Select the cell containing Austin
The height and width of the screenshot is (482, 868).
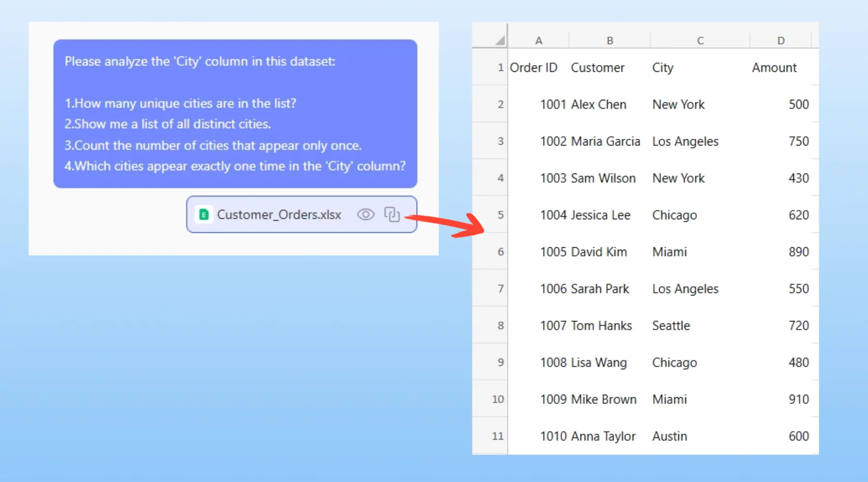click(669, 436)
